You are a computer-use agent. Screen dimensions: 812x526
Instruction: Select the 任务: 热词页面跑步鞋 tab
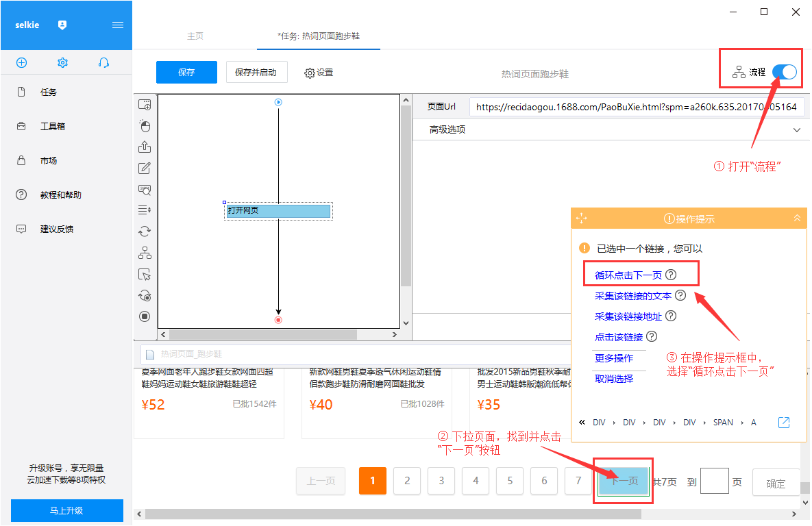coord(319,36)
